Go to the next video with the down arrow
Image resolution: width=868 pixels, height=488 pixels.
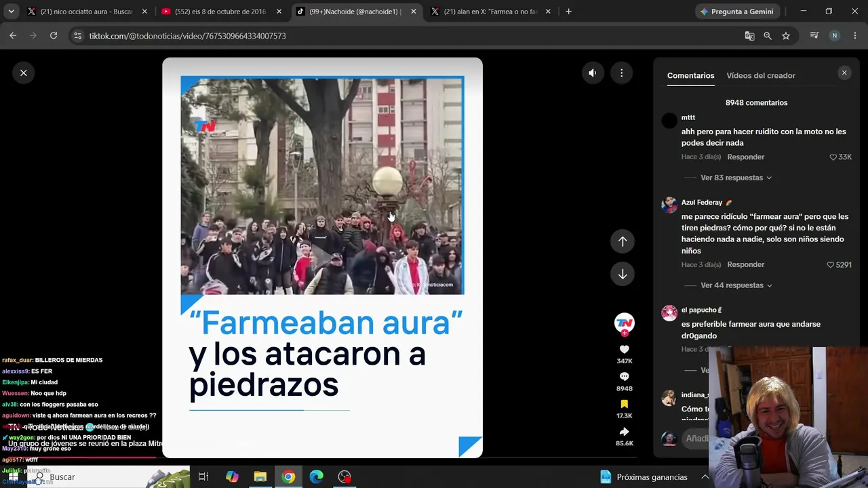click(623, 274)
